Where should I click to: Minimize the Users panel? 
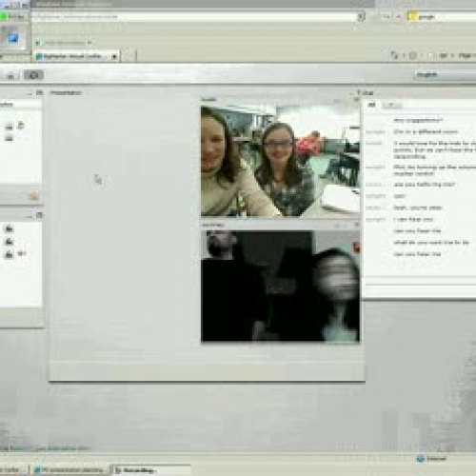30,93
